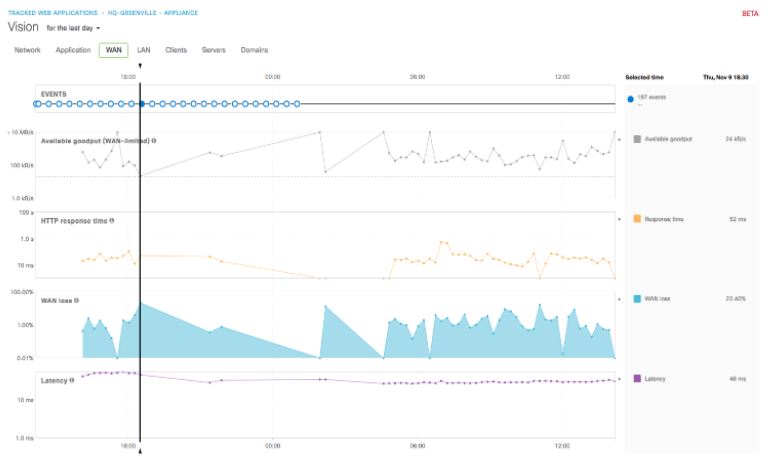Toggle the purple Latency legend swatch
Image resolution: width=768 pixels, height=465 pixels.
pos(637,378)
